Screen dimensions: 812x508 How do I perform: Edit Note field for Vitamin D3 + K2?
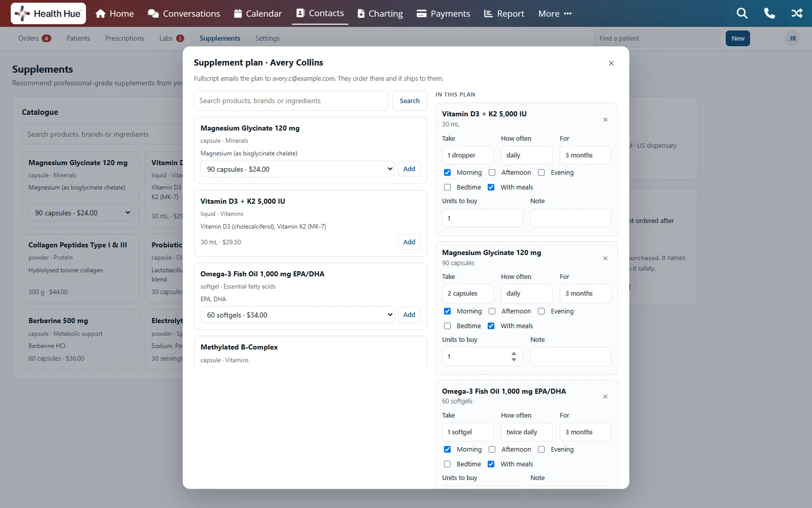point(571,218)
